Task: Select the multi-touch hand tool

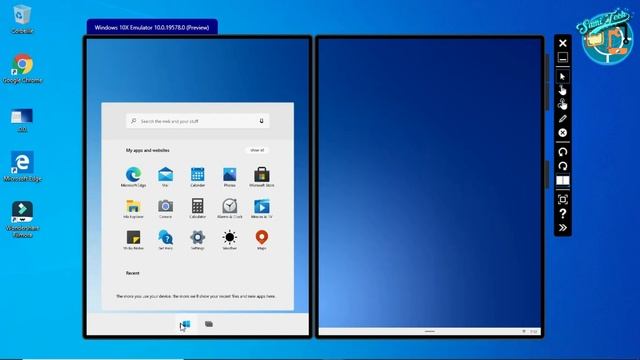Action: (562, 104)
